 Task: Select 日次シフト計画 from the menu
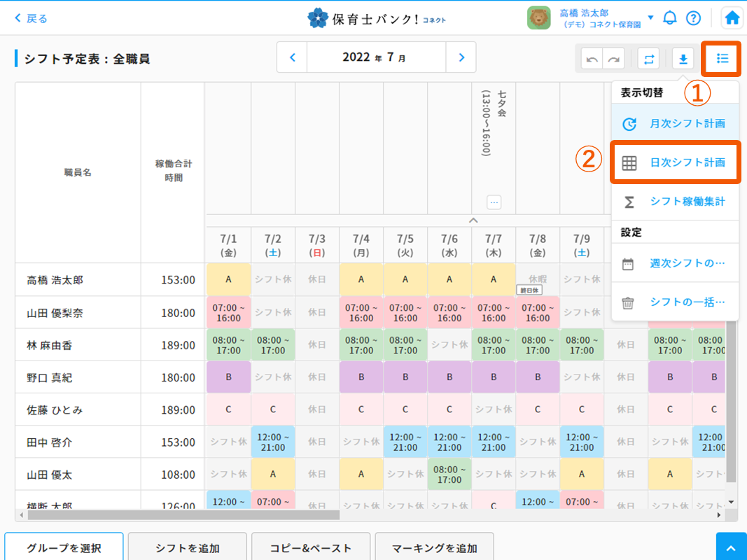[675, 163]
